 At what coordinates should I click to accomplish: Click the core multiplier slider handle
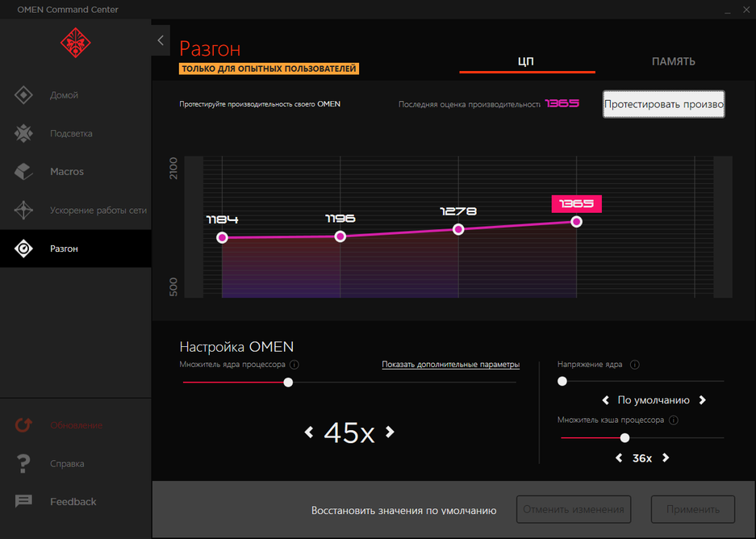[288, 382]
